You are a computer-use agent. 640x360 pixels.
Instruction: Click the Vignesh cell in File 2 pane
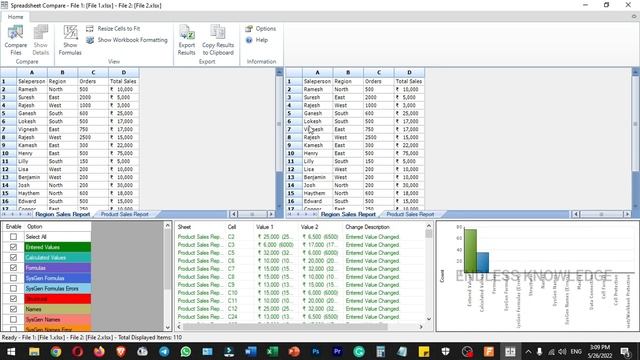click(317, 129)
